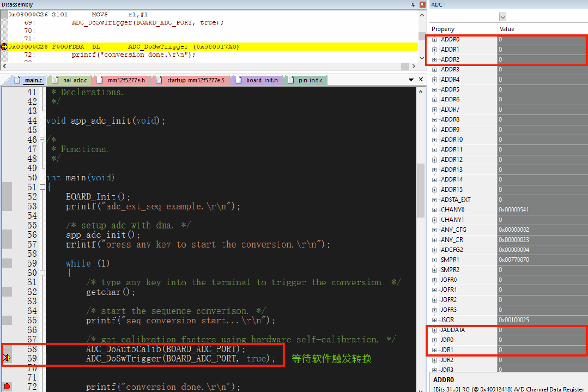Image resolution: width=588 pixels, height=392 pixels.
Task: Open the pin init.c tab
Action: [306, 80]
